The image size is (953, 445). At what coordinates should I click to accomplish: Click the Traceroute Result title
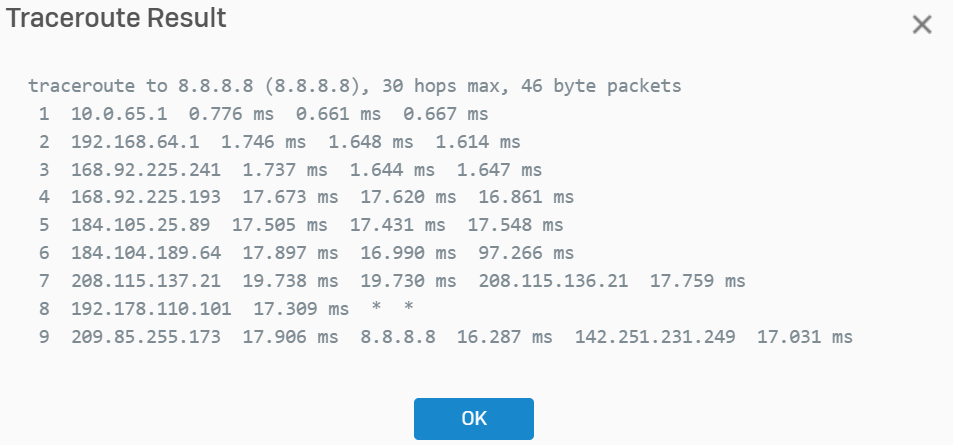pos(116,18)
